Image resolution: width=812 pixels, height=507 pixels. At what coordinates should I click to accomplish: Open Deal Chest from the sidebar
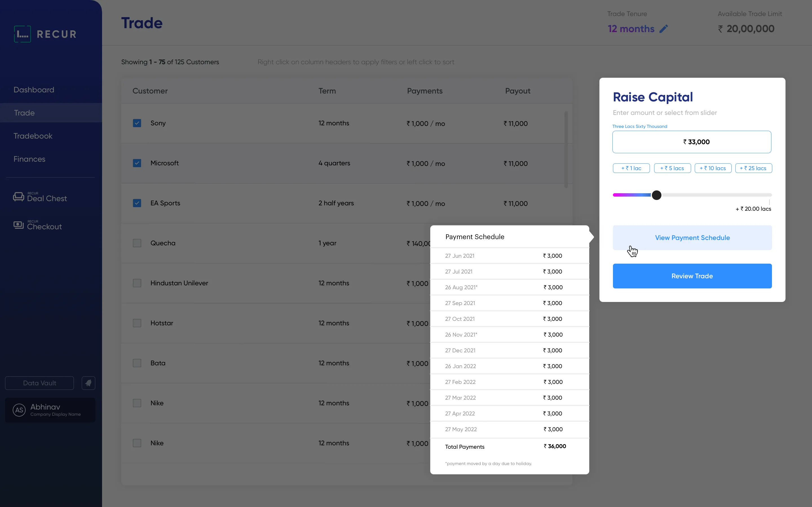47,198
